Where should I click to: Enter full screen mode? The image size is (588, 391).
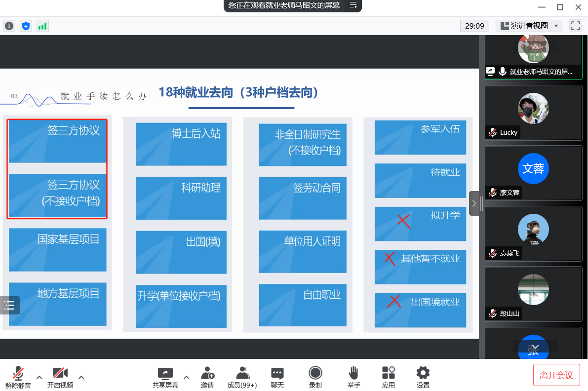(575, 26)
